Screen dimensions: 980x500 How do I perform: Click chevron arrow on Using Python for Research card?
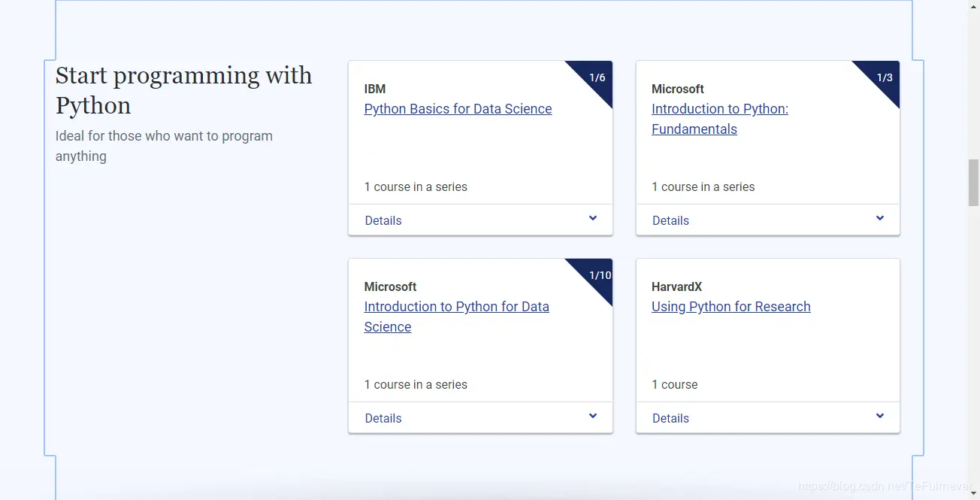coord(880,417)
